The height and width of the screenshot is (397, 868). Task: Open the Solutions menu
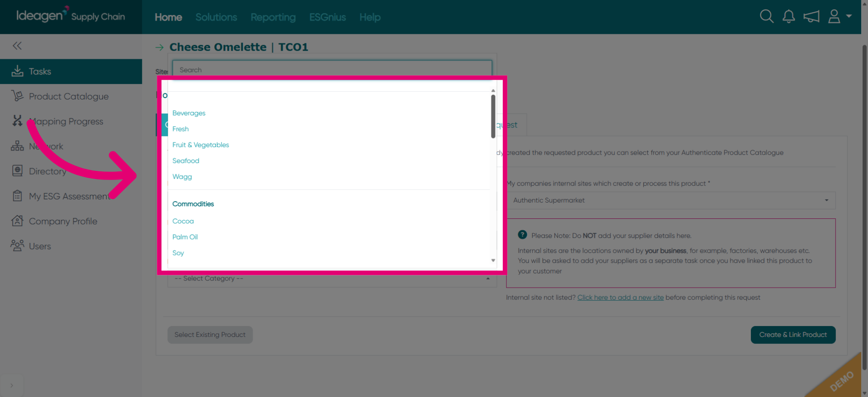coord(216,17)
